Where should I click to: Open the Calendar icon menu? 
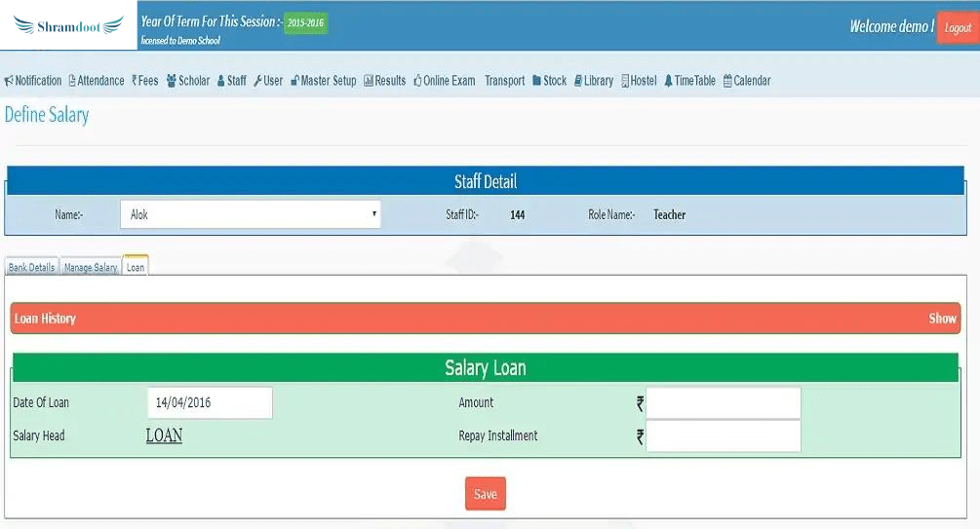727,81
